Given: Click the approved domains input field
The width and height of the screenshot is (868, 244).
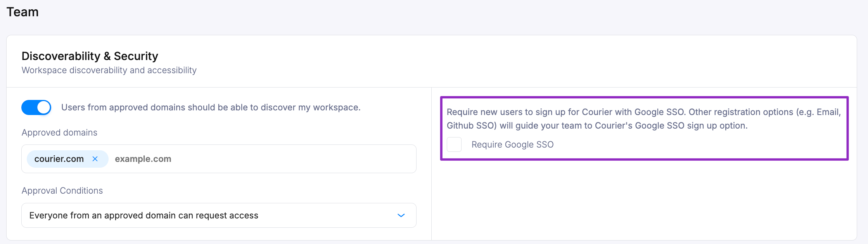Looking at the screenshot, I should point(219,159).
